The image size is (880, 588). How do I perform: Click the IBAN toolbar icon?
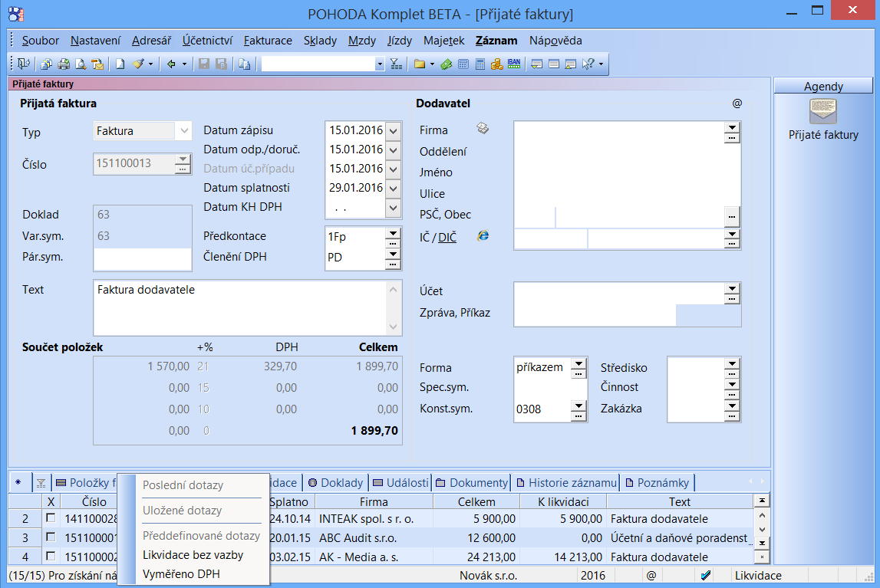515,64
